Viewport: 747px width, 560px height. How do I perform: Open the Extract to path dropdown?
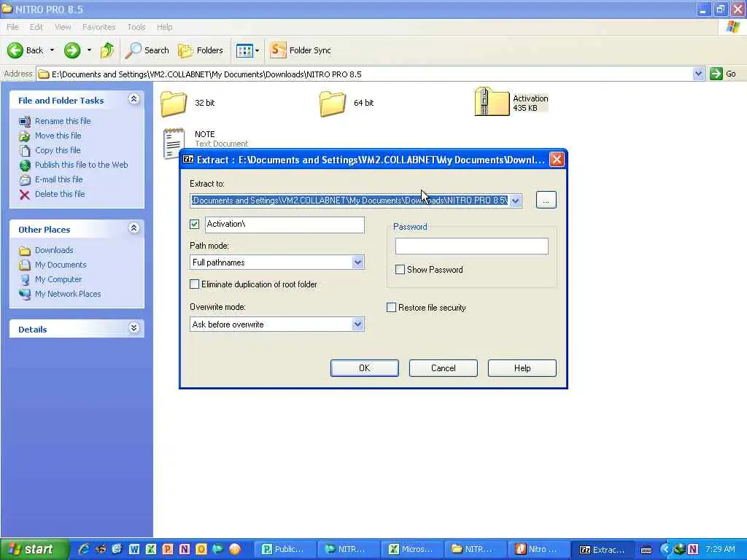[516, 201]
